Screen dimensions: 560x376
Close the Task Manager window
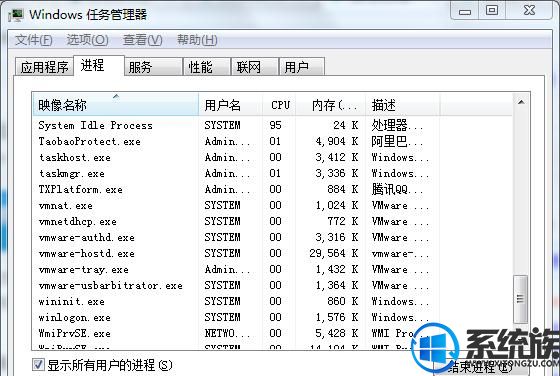point(529,10)
